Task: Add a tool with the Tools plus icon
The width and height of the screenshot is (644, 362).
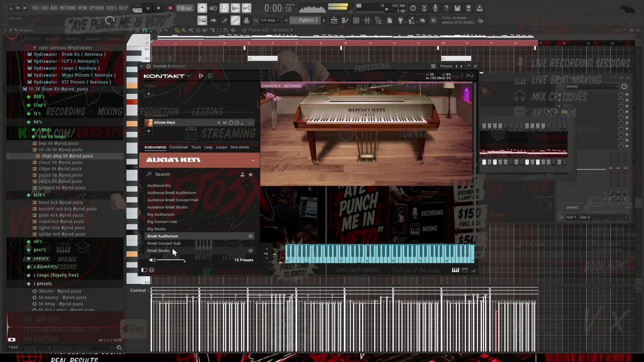Action: tap(148, 94)
